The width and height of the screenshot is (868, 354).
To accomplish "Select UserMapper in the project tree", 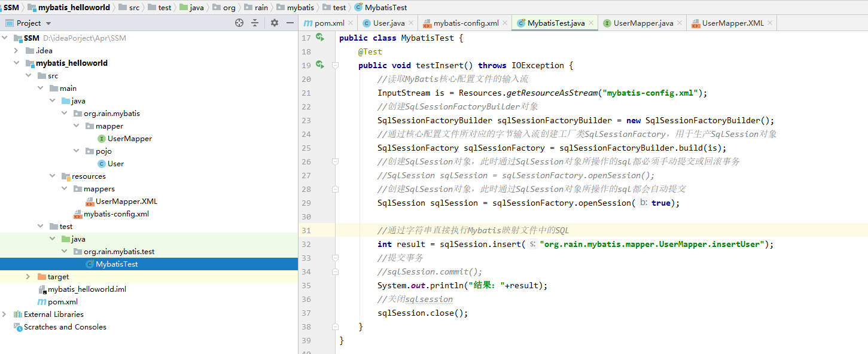I will pyautogui.click(x=130, y=139).
